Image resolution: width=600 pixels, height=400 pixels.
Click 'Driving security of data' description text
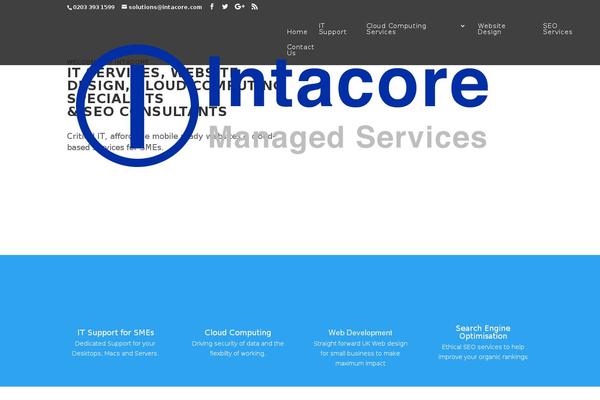coord(238,348)
